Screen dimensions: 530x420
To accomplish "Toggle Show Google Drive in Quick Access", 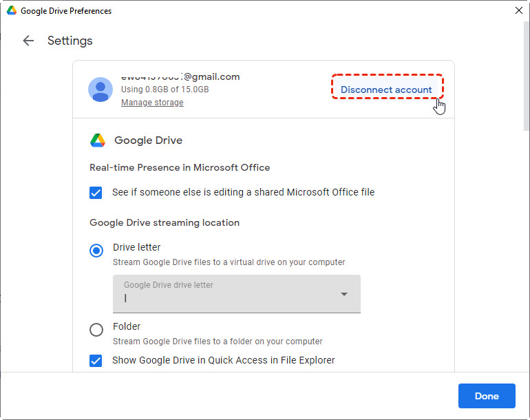I will tap(96, 361).
